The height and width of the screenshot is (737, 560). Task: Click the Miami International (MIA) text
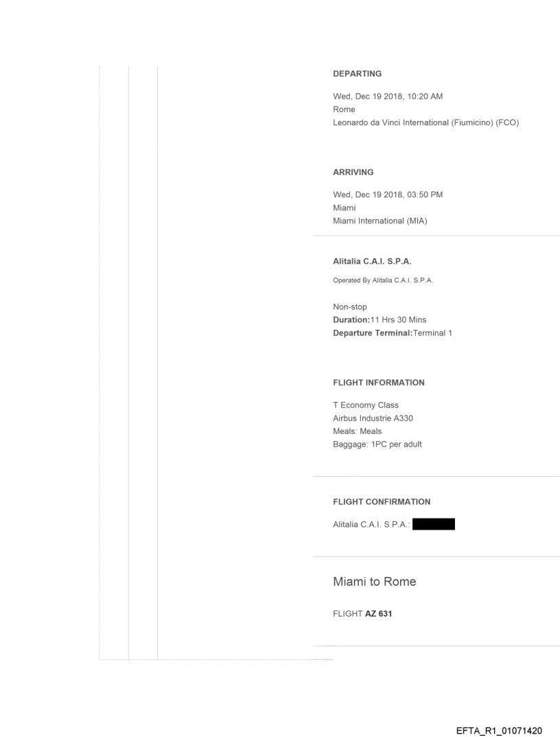[380, 220]
